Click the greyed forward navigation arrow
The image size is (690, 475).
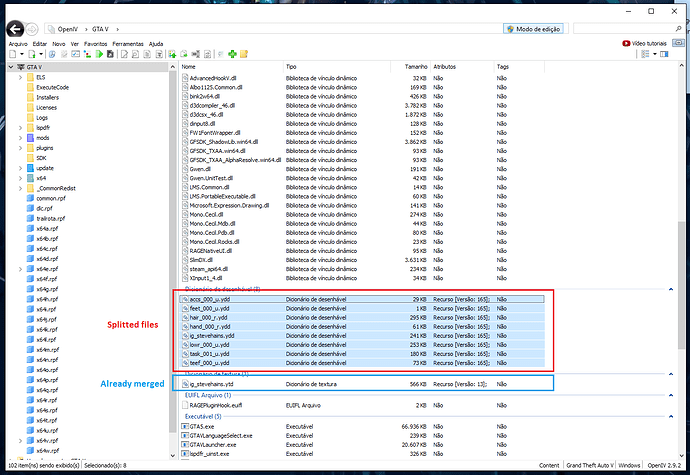tap(32, 29)
